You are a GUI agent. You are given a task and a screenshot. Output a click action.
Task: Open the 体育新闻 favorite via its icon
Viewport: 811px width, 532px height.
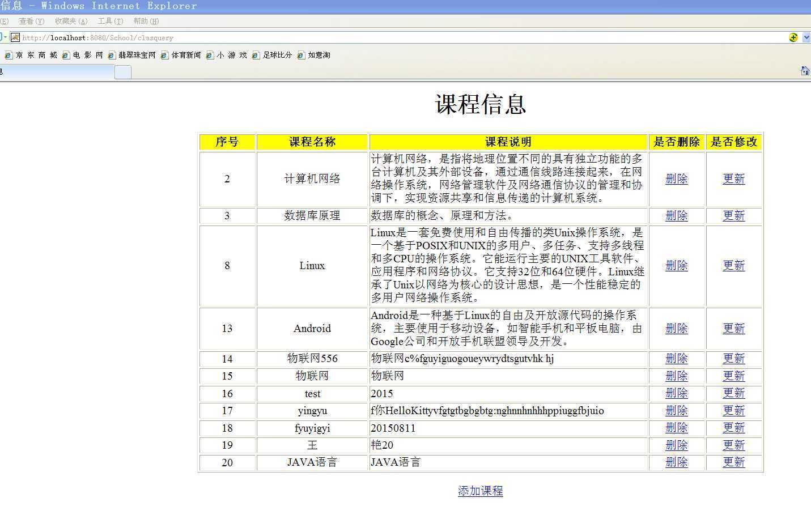click(x=164, y=55)
